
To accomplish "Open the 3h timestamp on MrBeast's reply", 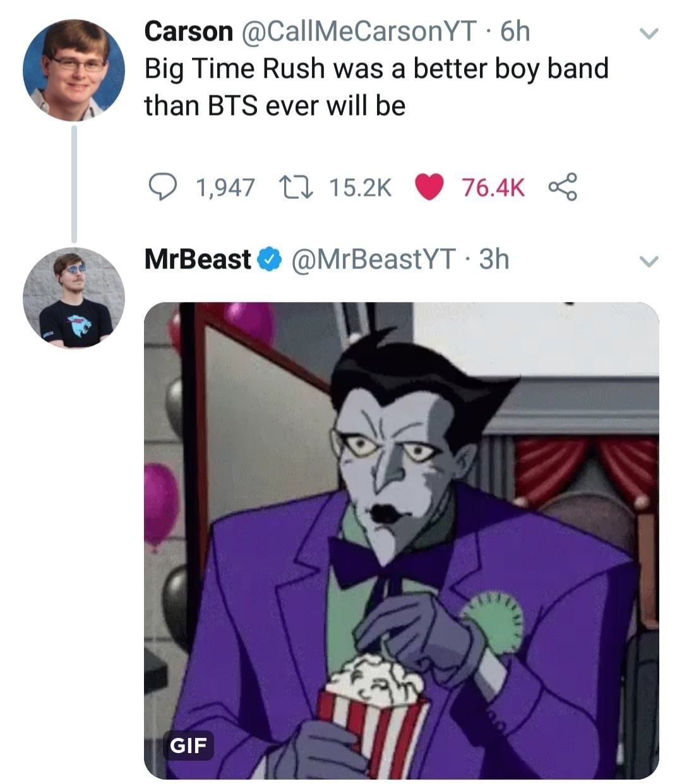I will (x=494, y=259).
